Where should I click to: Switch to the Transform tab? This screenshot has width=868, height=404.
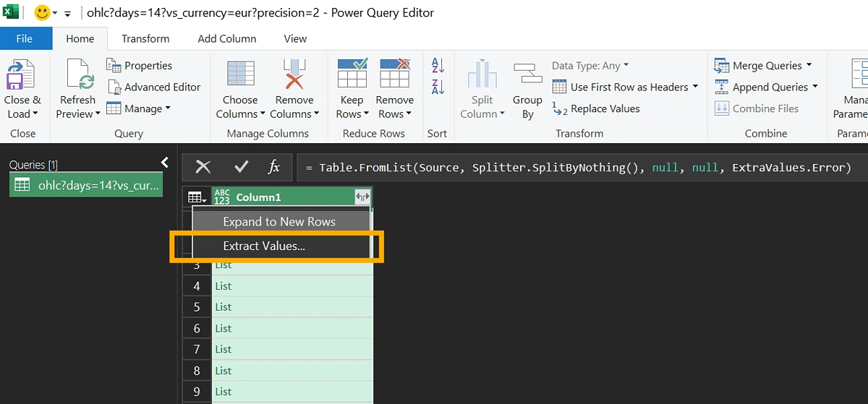point(145,38)
